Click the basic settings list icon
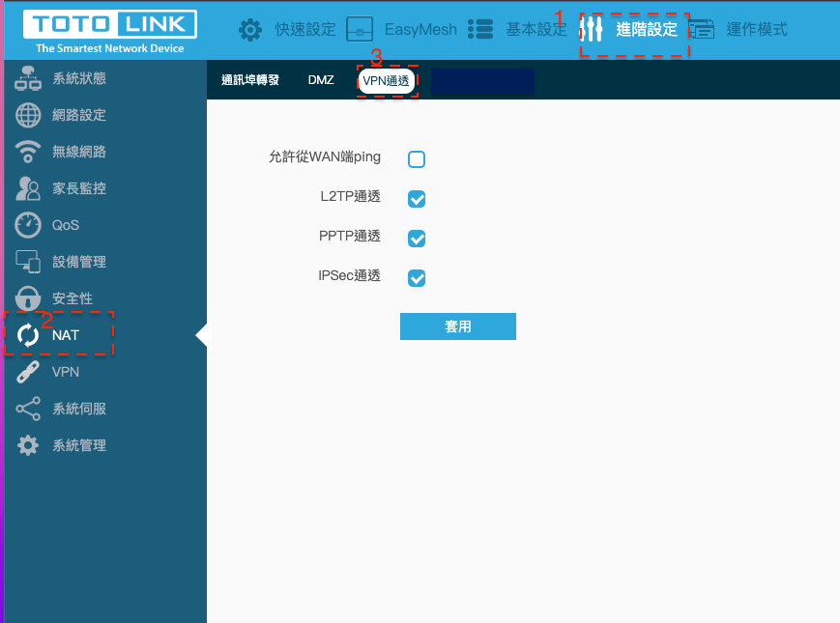 [480, 29]
